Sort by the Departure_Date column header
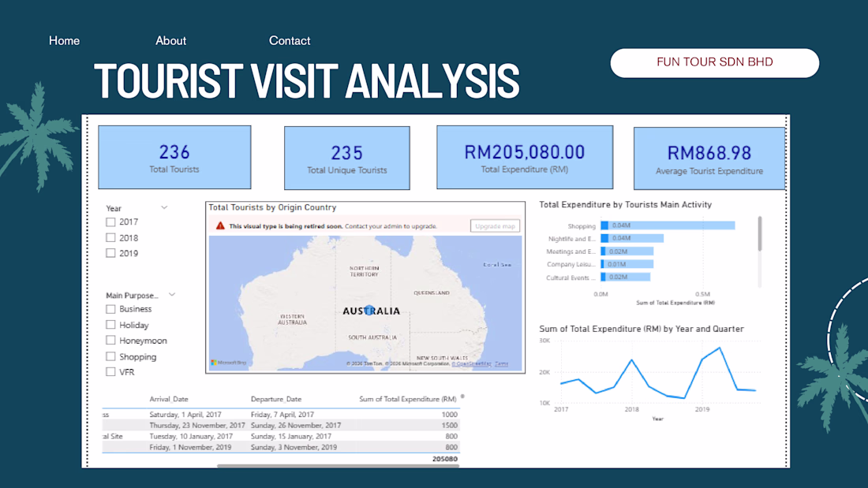Screen dimensions: 868x488 click(276, 399)
